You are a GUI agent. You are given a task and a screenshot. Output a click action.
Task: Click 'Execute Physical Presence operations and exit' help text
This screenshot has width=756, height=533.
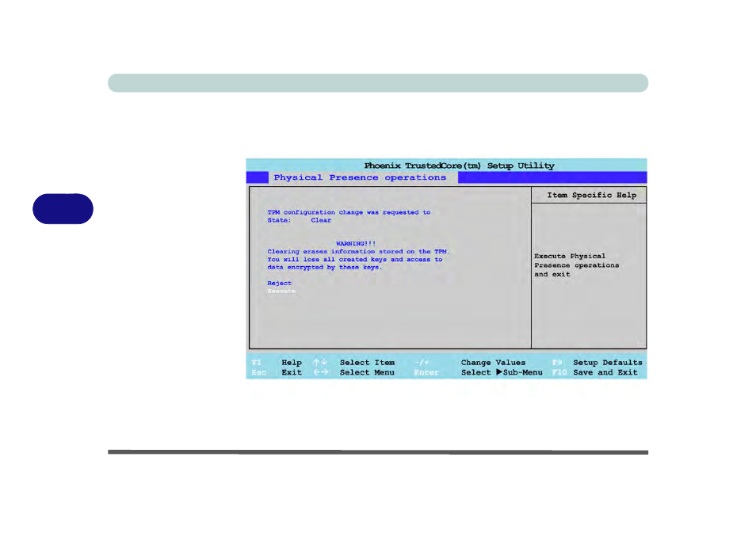coord(577,265)
